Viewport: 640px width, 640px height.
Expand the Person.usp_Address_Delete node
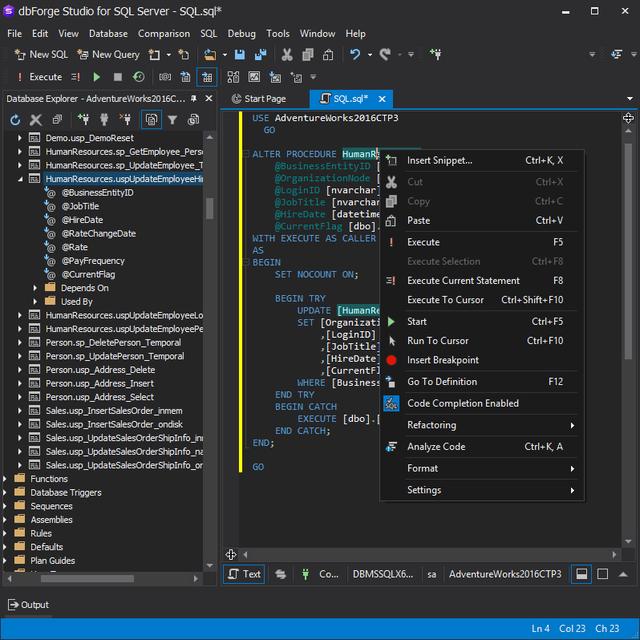click(20, 370)
